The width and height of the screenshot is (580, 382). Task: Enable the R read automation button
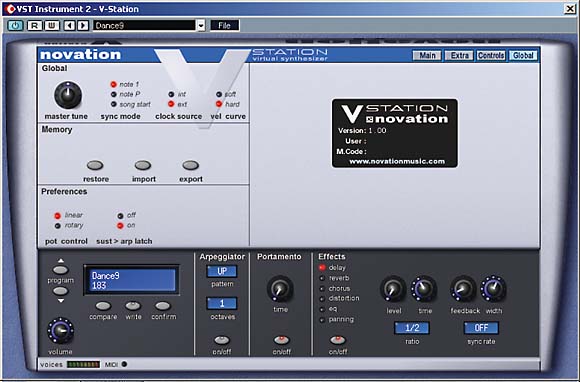(x=34, y=26)
